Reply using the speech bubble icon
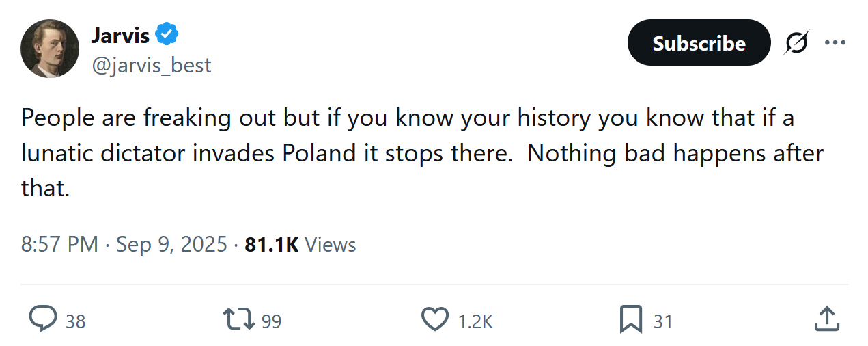The height and width of the screenshot is (346, 868). point(42,319)
